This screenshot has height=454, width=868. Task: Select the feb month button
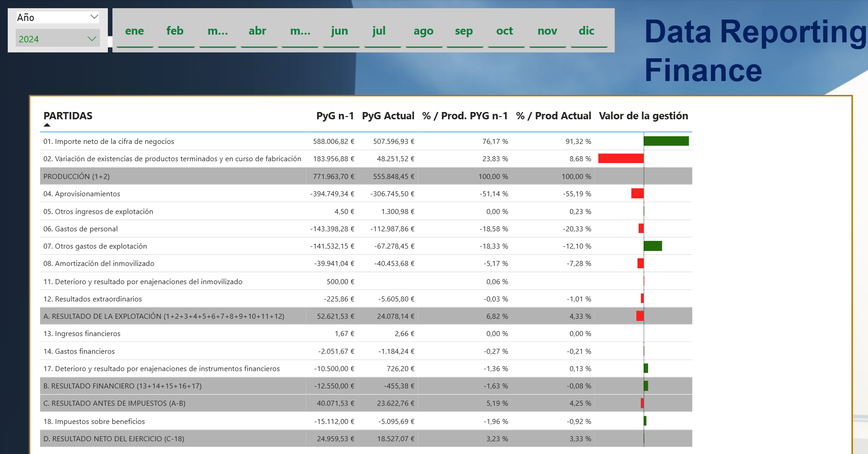point(175,31)
